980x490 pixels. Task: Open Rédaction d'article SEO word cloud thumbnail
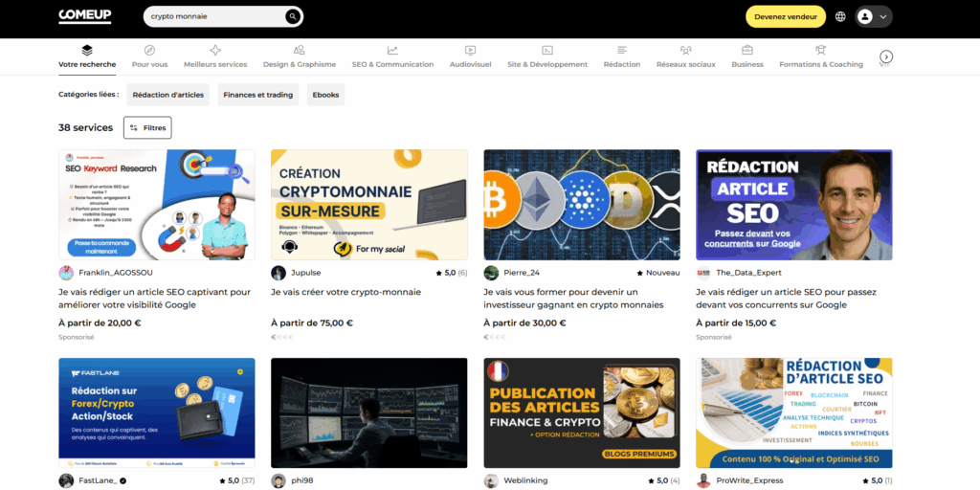[794, 413]
